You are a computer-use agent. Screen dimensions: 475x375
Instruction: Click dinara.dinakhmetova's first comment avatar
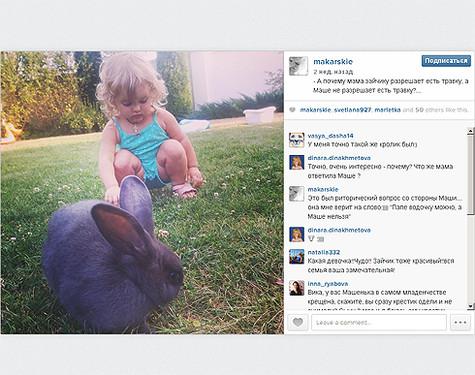[x=297, y=162]
